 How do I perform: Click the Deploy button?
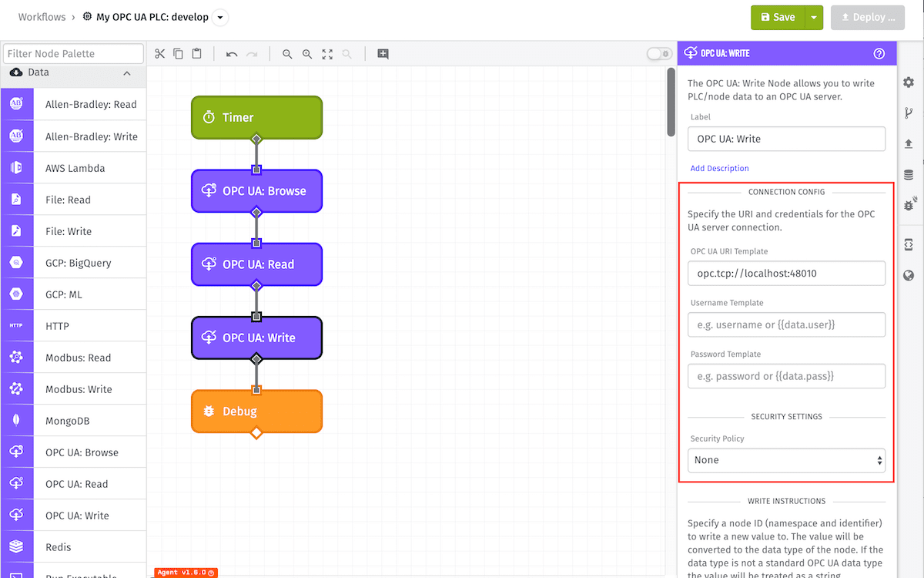tap(868, 17)
